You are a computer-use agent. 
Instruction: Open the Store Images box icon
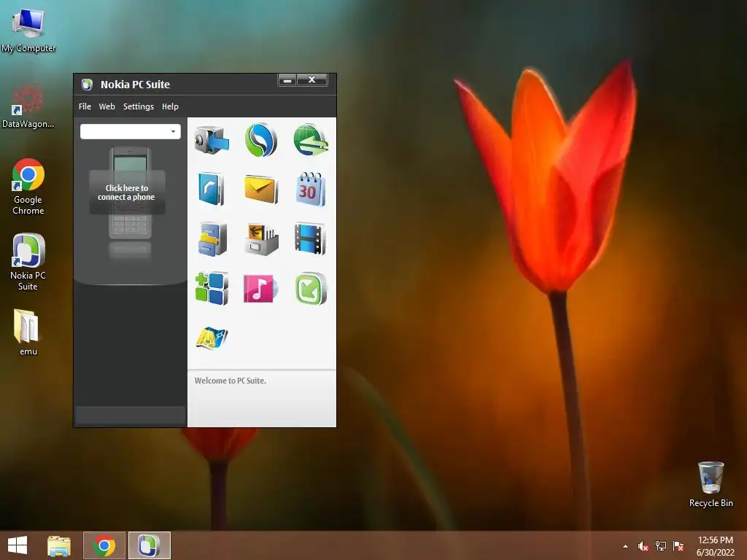tap(261, 238)
